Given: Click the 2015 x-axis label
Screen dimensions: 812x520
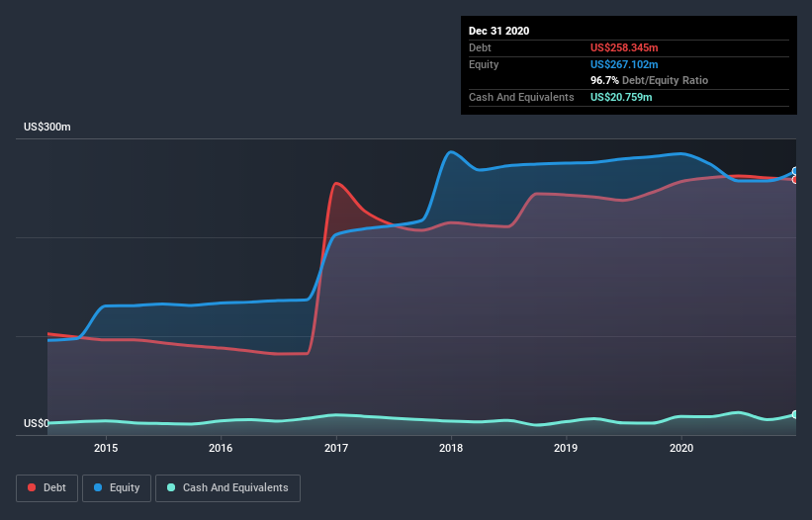Looking at the screenshot, I should click(106, 448).
